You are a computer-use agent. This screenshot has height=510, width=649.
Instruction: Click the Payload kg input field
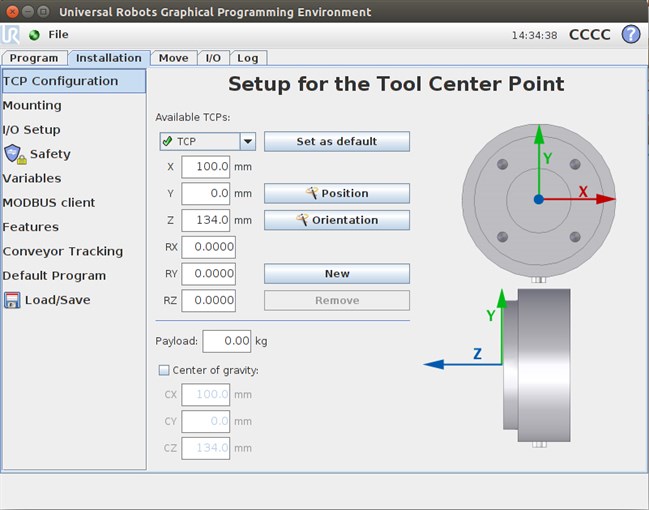click(x=226, y=341)
